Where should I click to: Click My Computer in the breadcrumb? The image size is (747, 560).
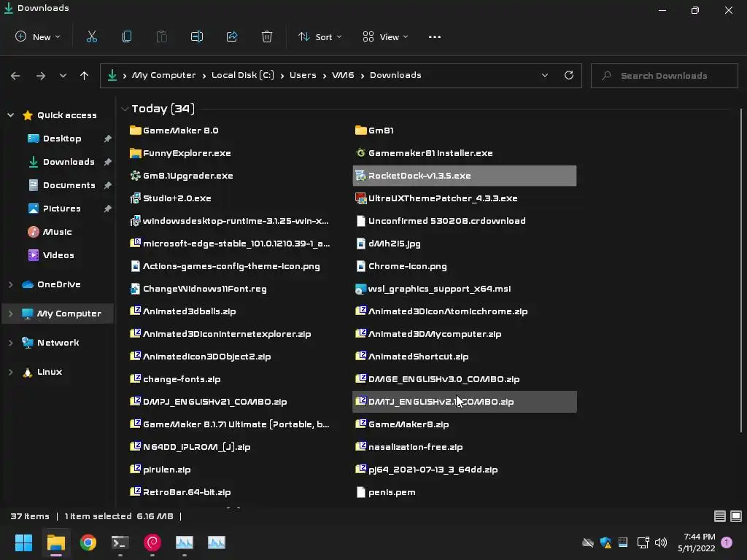click(163, 75)
